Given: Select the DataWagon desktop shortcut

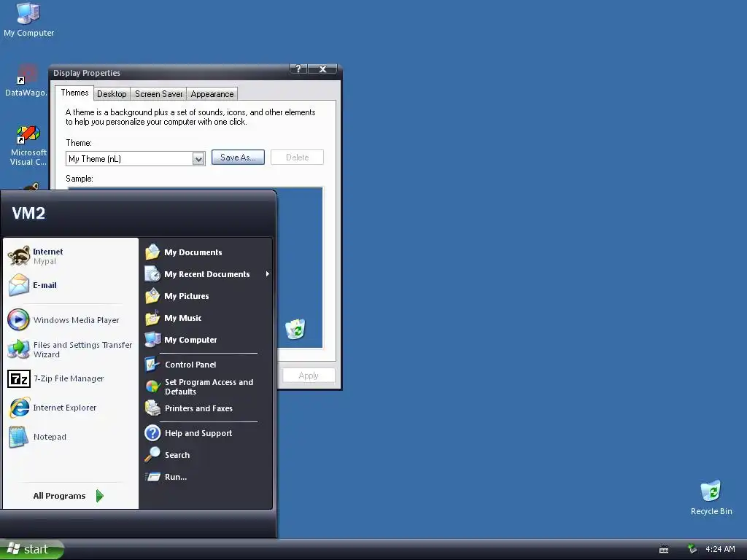Looking at the screenshot, I should click(x=26, y=81).
